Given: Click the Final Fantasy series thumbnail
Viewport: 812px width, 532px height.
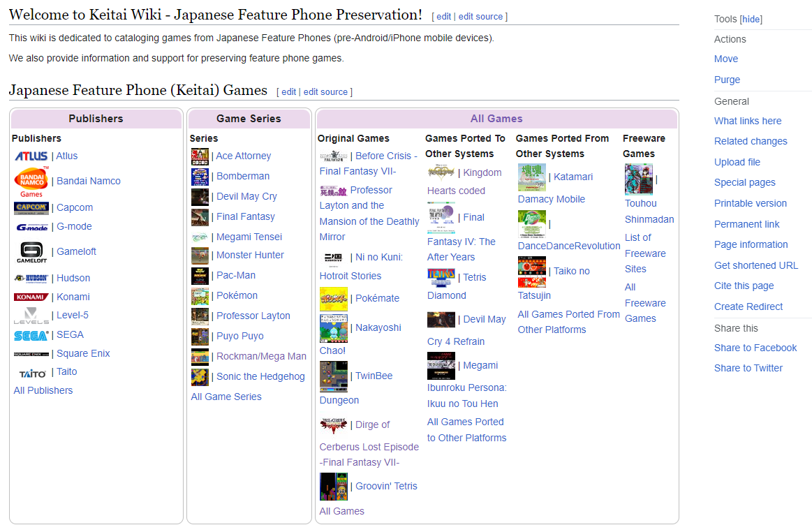Looking at the screenshot, I should click(x=200, y=217).
